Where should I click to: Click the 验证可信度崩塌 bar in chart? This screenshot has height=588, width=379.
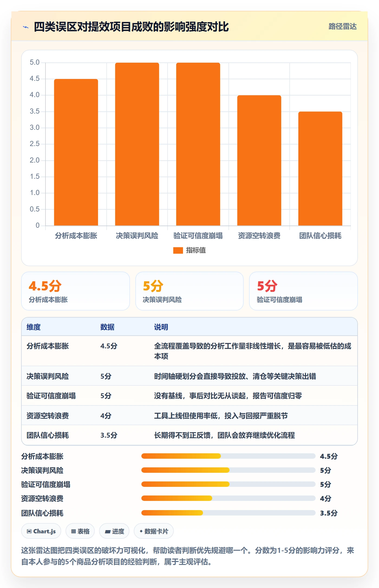tap(198, 144)
